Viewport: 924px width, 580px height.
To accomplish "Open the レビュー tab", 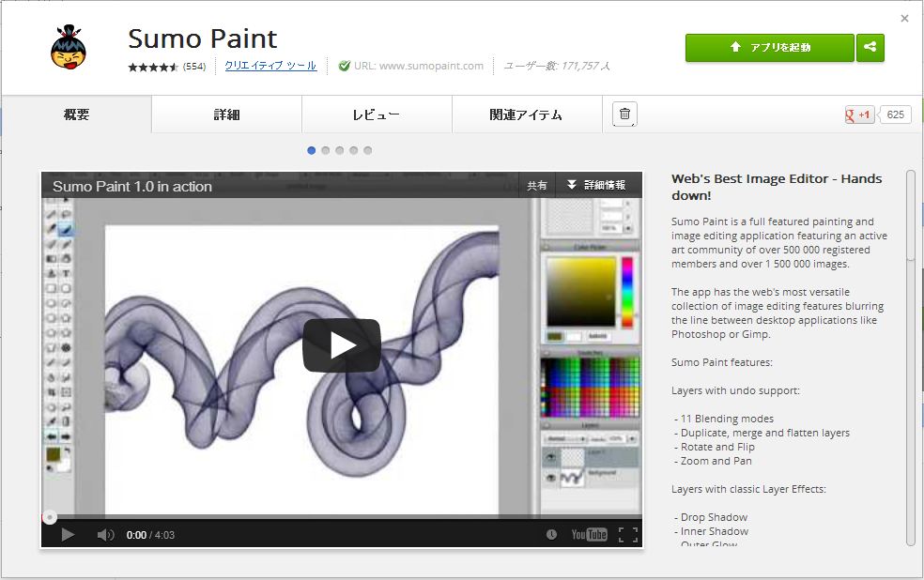I will pos(377,114).
